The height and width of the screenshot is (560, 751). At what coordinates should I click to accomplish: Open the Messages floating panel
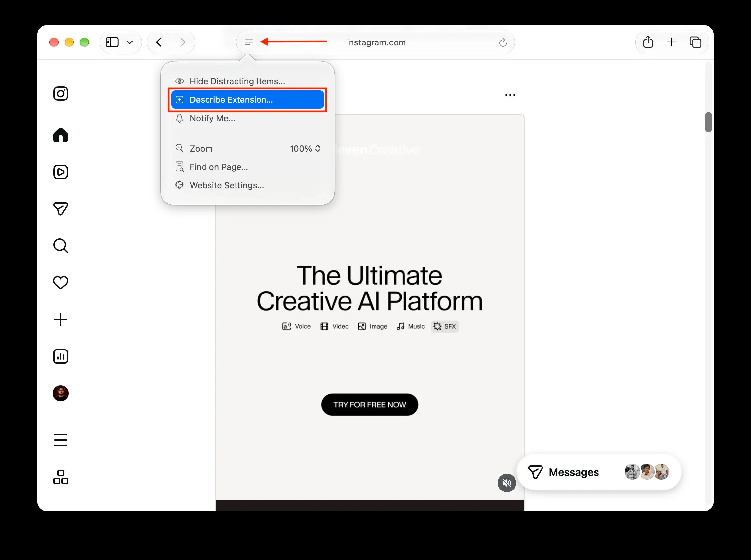click(x=599, y=472)
